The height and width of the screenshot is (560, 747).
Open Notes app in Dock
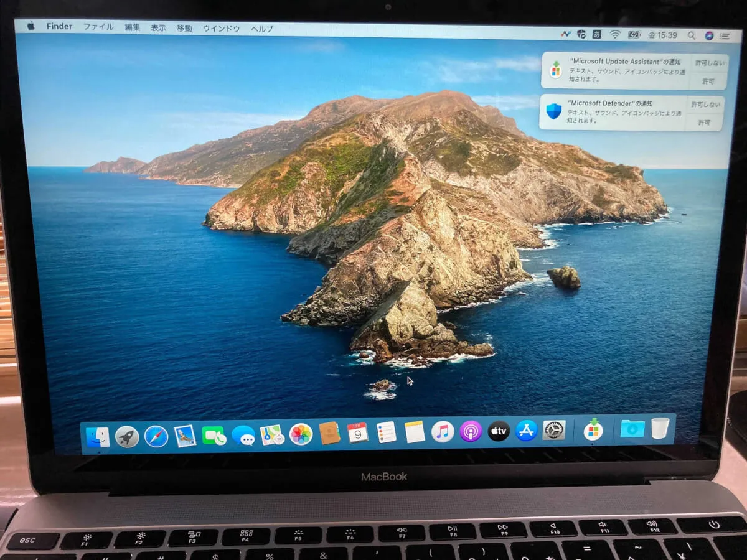(415, 432)
